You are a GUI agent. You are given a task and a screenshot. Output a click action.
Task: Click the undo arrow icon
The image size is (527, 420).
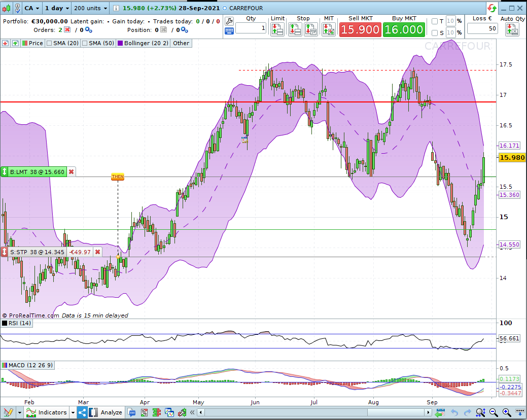[454, 412]
